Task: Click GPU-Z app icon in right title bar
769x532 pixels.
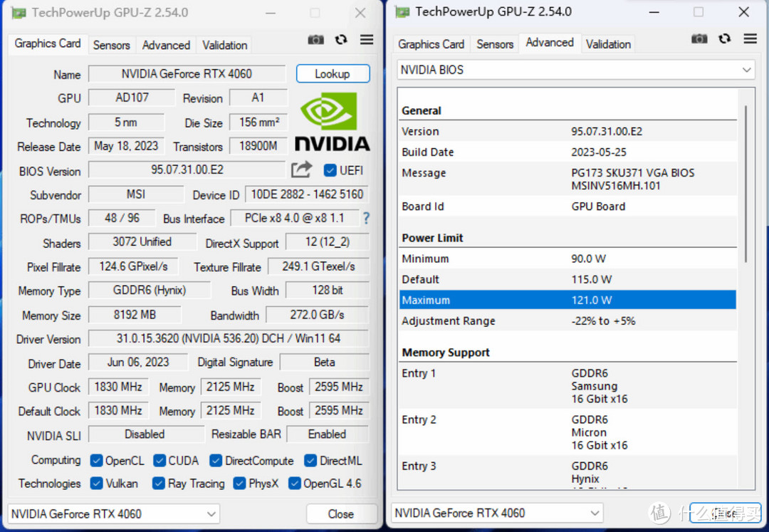Action: click(x=402, y=12)
